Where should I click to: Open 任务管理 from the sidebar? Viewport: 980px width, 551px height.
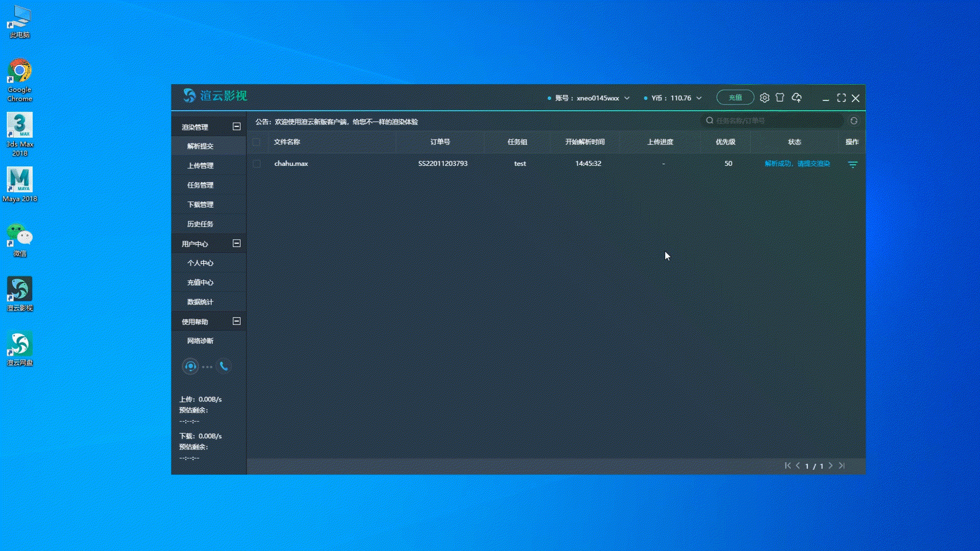pos(200,185)
